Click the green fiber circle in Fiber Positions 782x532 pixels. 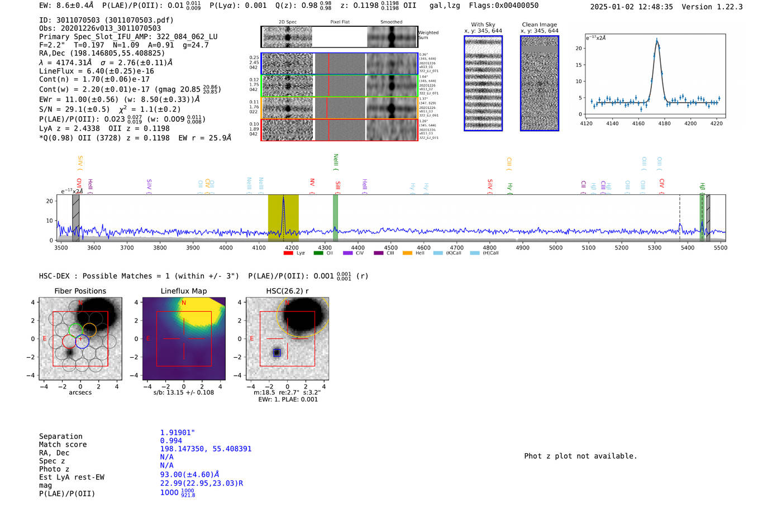click(x=75, y=330)
